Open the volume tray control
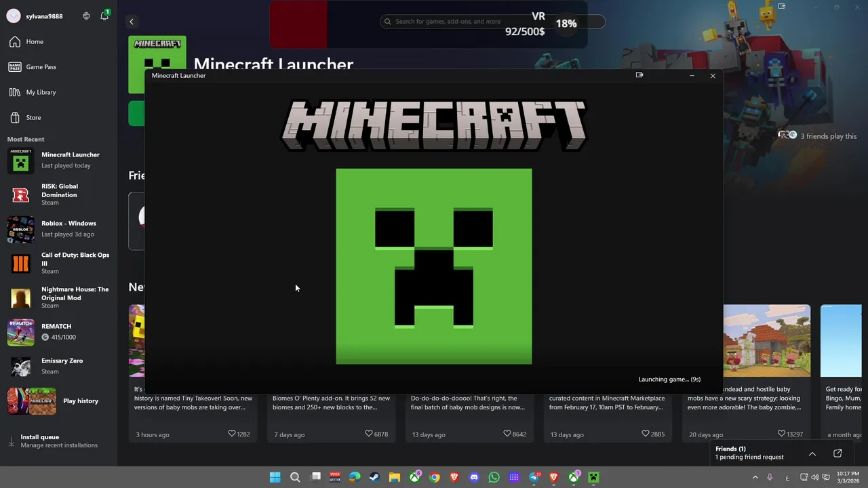 coord(815,477)
